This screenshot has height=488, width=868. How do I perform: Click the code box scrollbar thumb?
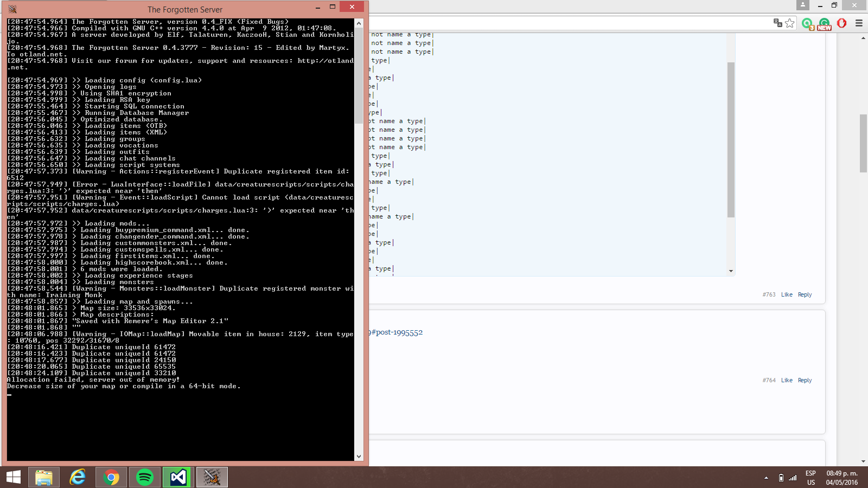click(731, 140)
